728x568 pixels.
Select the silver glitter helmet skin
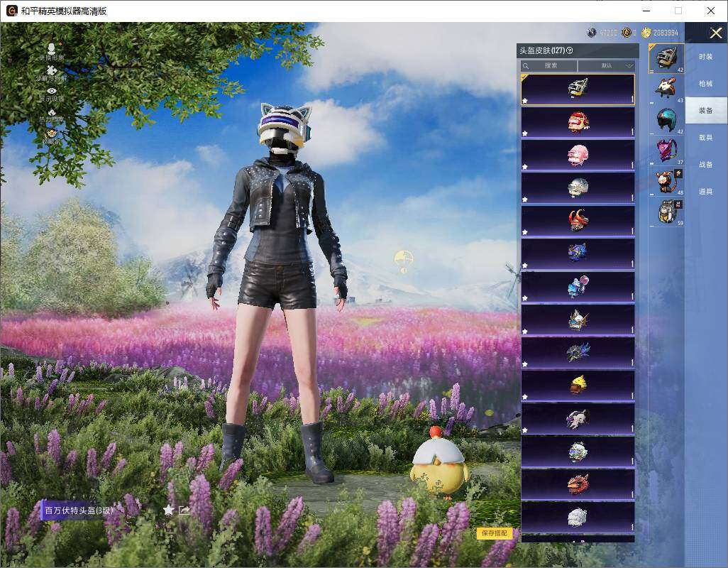[x=578, y=188]
